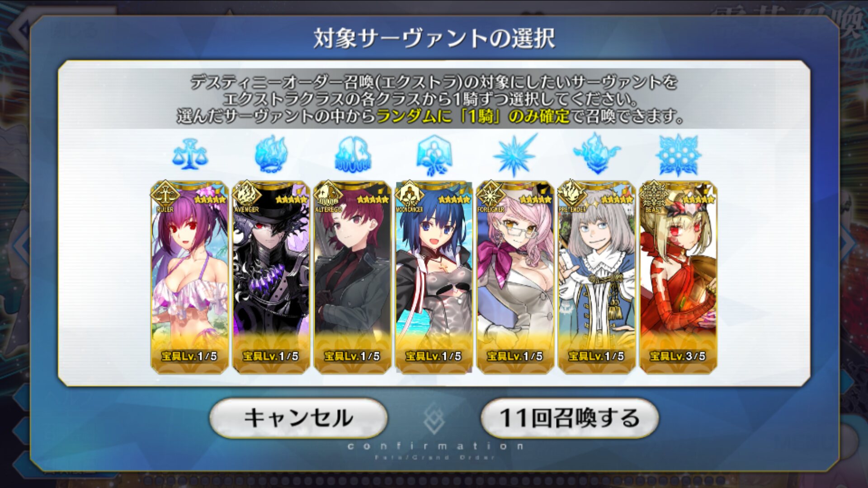Click the キャンセル button
The height and width of the screenshot is (488, 868).
[298, 418]
